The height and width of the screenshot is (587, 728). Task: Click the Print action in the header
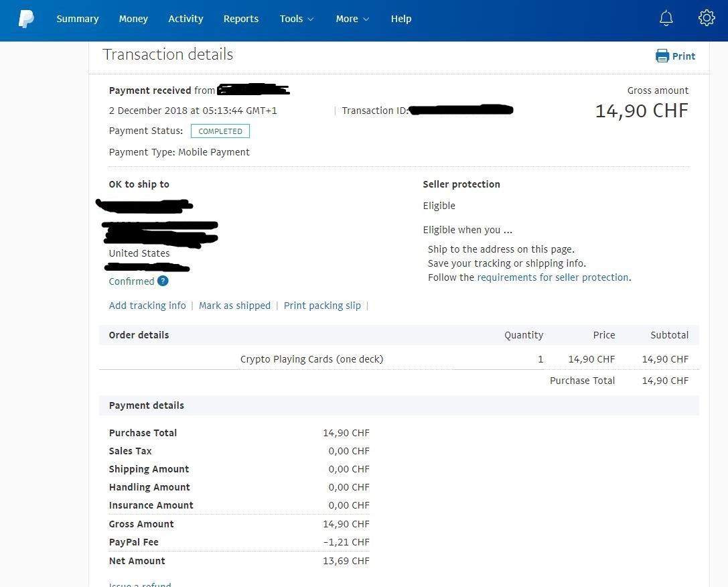(x=682, y=56)
